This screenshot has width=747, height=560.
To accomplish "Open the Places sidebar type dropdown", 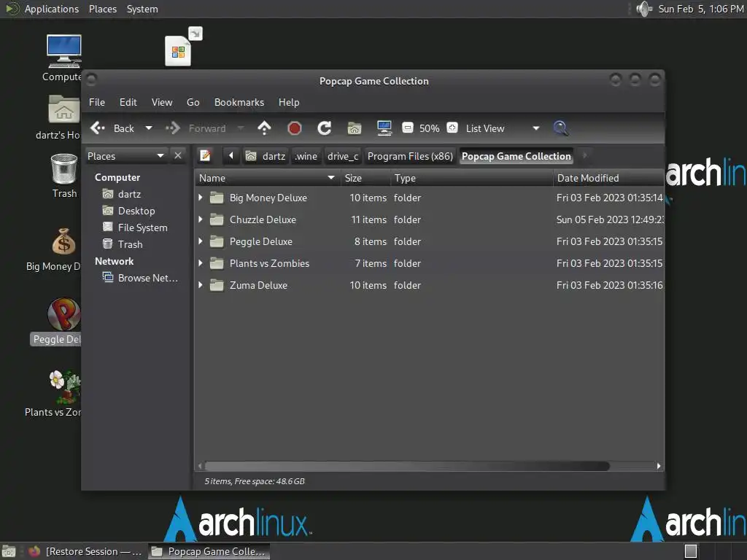I will click(126, 156).
